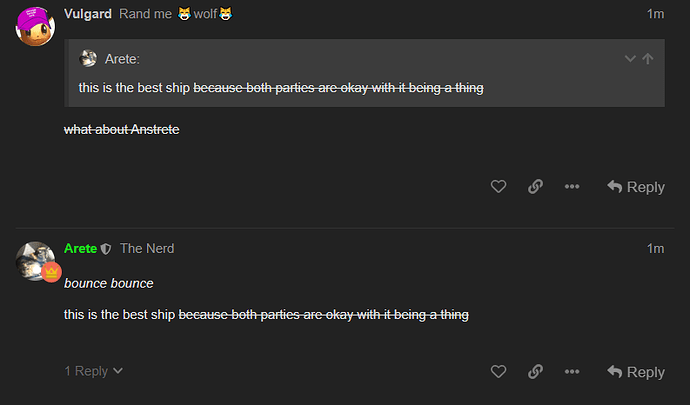This screenshot has height=405, width=690.
Task: Jump to the quoted post via up arrow
Action: [x=648, y=59]
